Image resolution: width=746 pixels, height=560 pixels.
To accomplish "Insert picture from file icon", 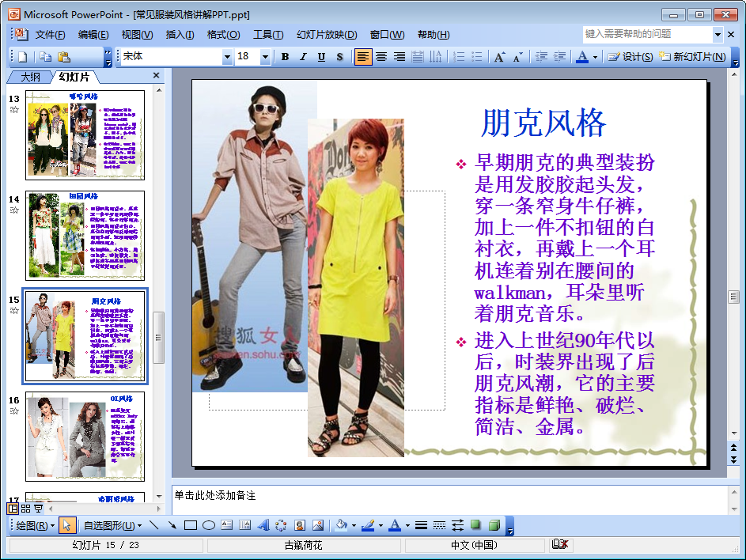I will click(318, 525).
